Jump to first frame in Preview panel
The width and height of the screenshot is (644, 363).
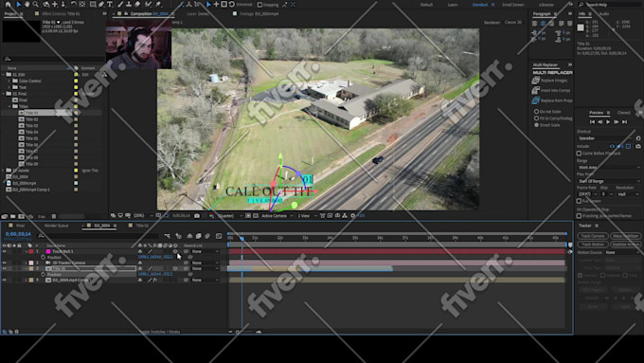tap(592, 121)
